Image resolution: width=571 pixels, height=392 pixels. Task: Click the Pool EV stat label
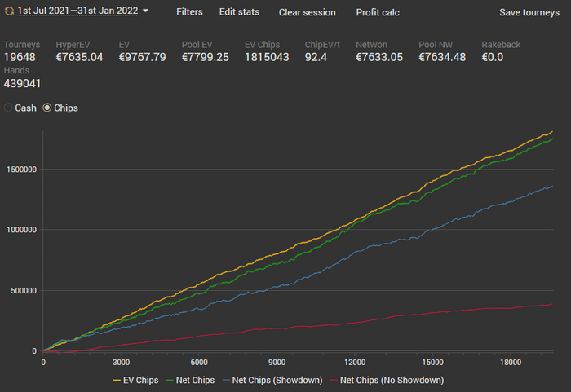click(x=197, y=45)
